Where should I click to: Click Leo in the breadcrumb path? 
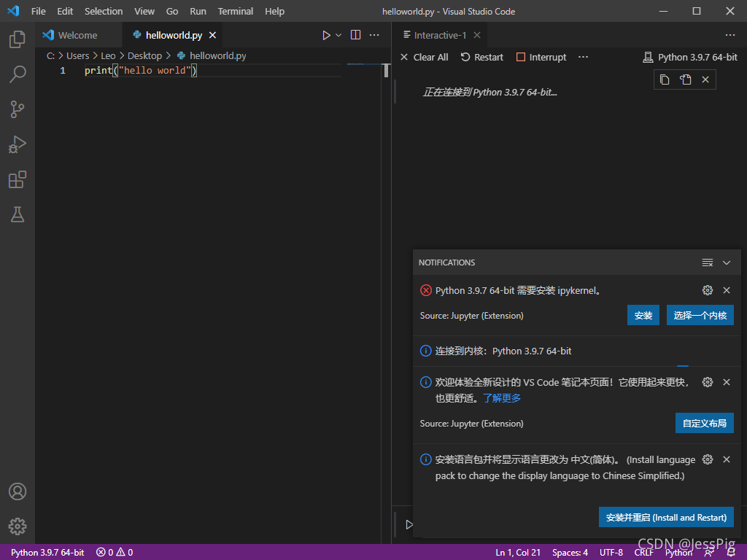tap(108, 55)
